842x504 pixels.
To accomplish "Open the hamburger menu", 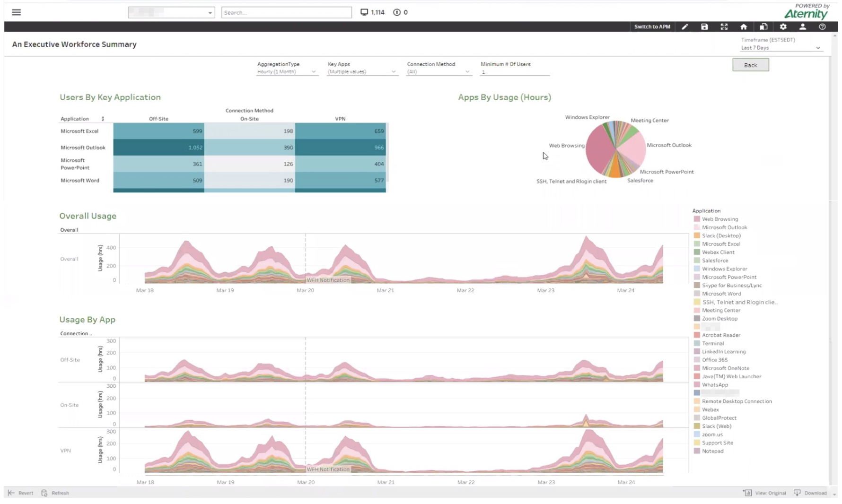I will (x=17, y=12).
